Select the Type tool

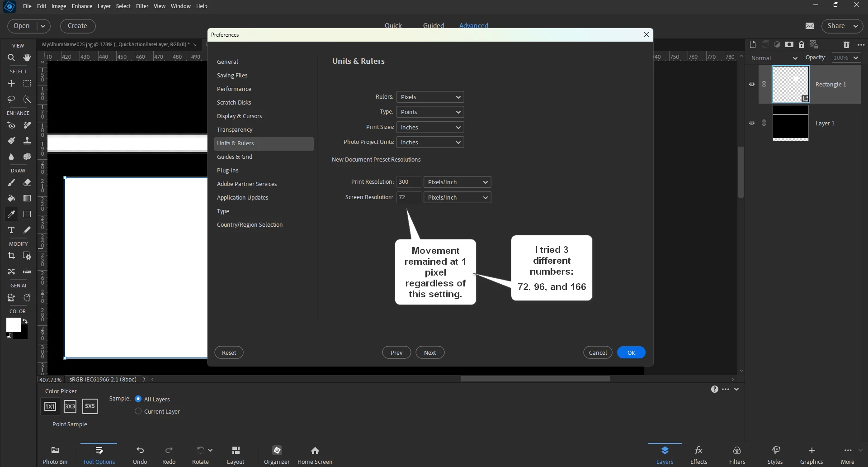click(x=11, y=230)
